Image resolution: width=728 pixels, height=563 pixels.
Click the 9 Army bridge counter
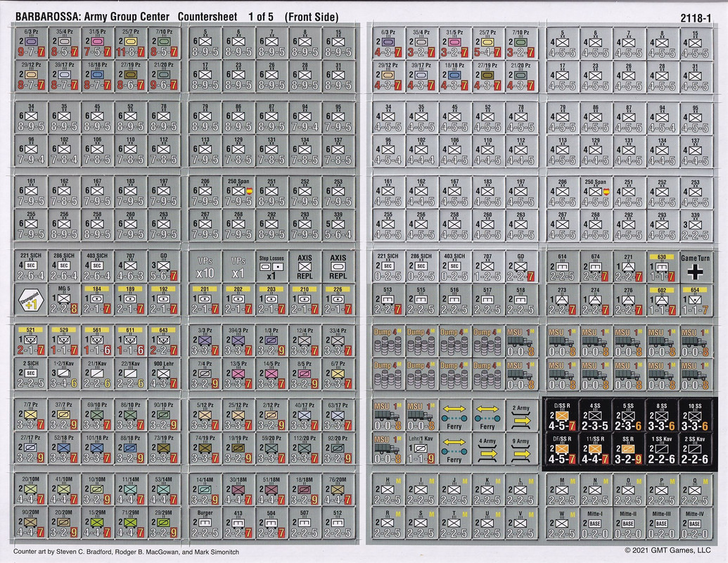coord(521,449)
